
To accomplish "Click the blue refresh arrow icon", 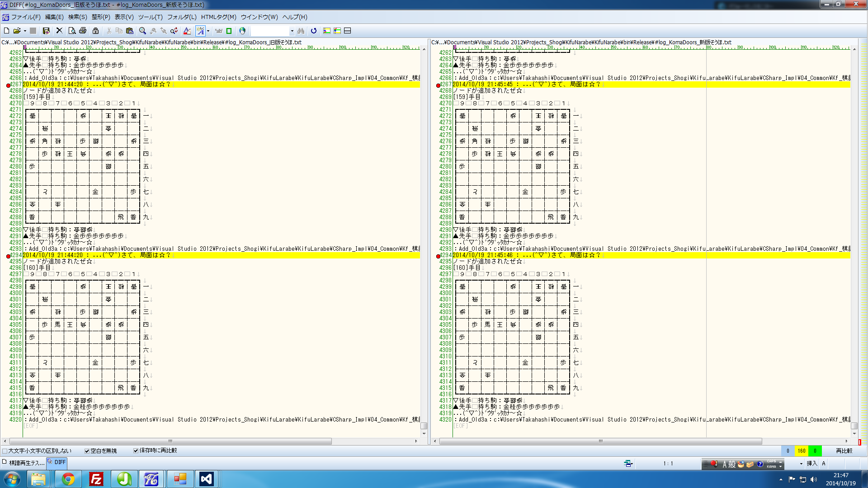I will click(x=314, y=31).
